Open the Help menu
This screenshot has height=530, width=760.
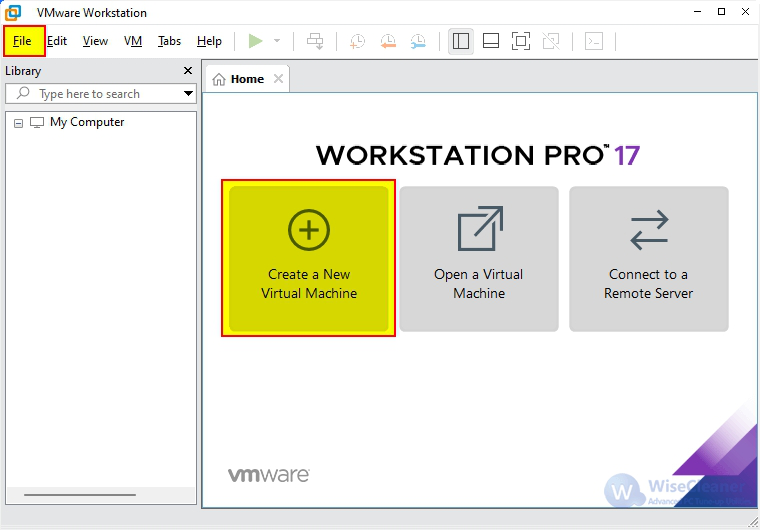209,41
